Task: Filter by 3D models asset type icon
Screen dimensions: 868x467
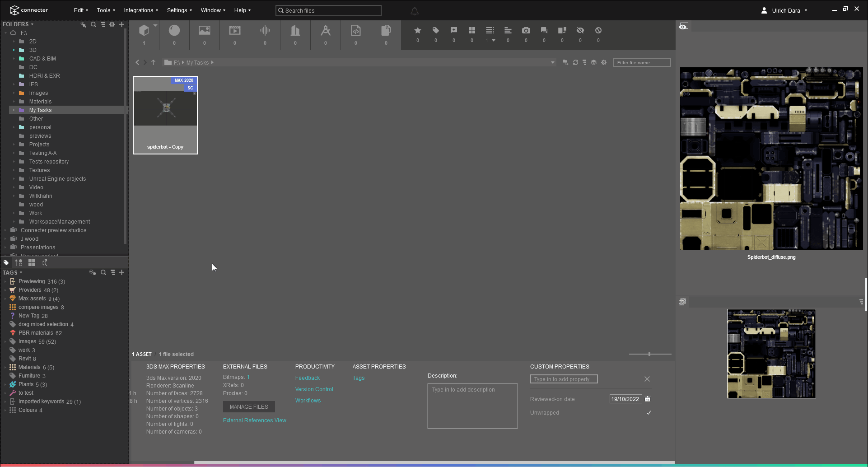Action: [144, 30]
